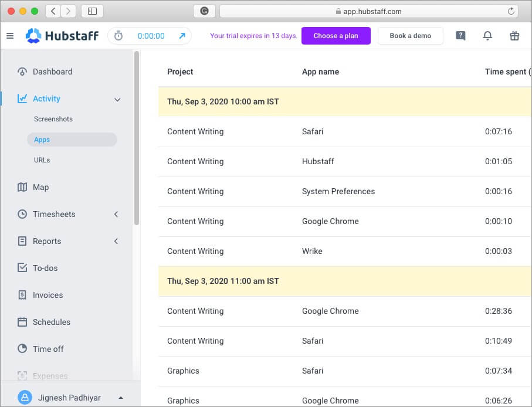This screenshot has width=532, height=407.
Task: Collapse the Activity menu chevron
Action: [117, 100]
